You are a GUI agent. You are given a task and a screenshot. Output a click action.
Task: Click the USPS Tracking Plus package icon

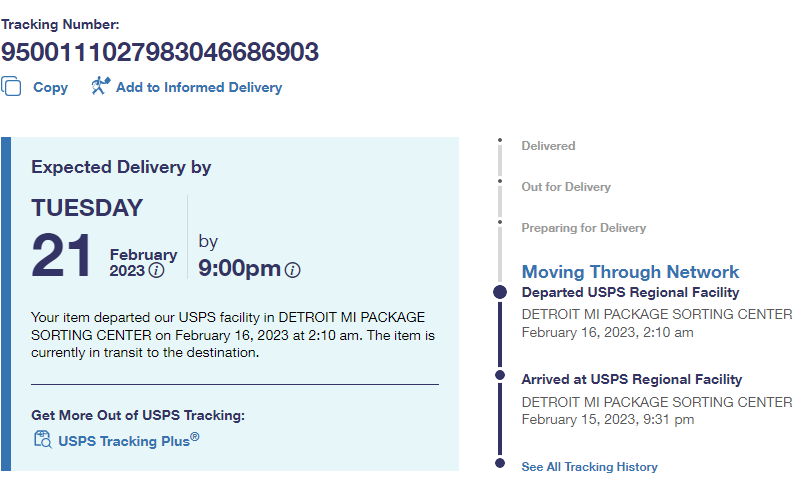[x=42, y=439]
